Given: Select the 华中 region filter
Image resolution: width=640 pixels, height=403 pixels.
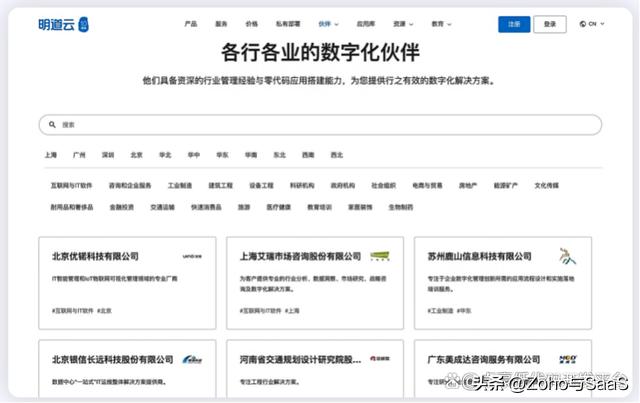Looking at the screenshot, I should pos(193,155).
